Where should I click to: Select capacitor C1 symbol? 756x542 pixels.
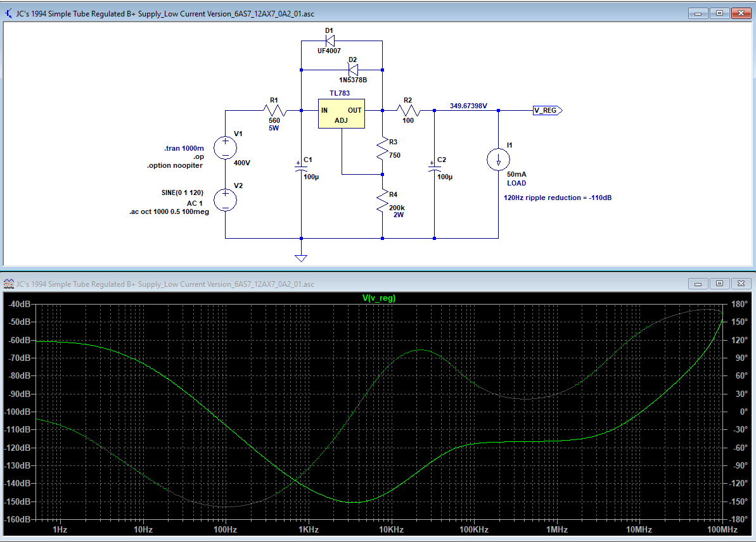(x=301, y=167)
